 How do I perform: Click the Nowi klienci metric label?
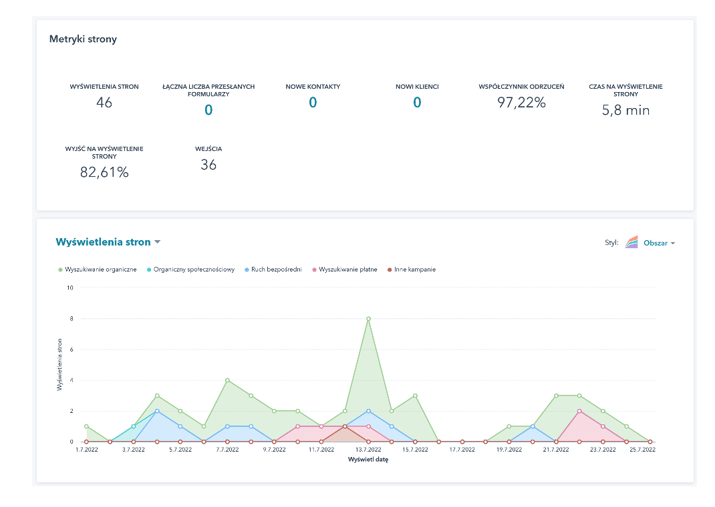click(x=417, y=87)
